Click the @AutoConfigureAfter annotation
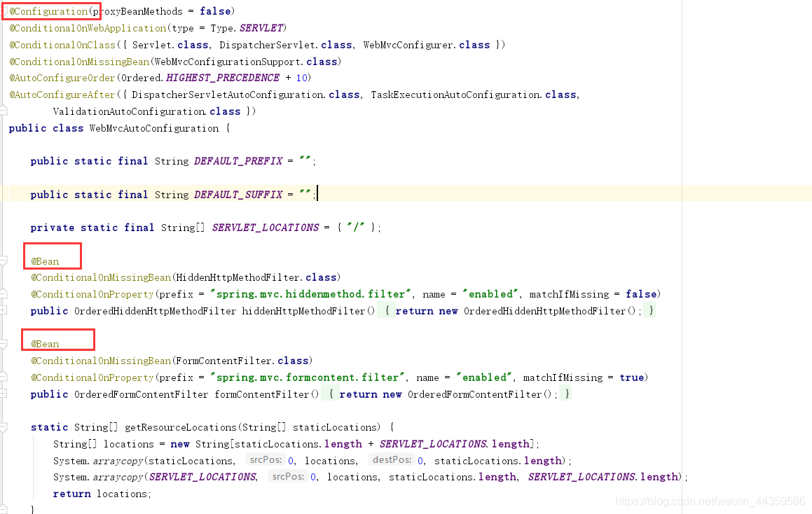 coord(62,95)
